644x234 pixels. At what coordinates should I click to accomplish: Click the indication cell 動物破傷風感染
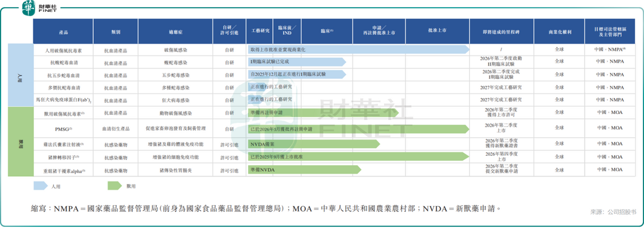point(175,113)
